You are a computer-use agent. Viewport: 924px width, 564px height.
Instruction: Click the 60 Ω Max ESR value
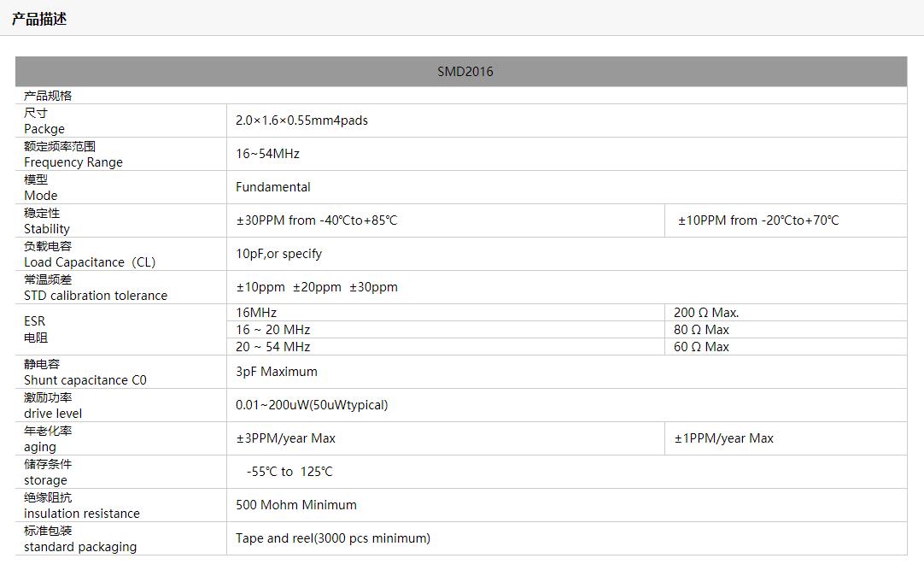701,347
